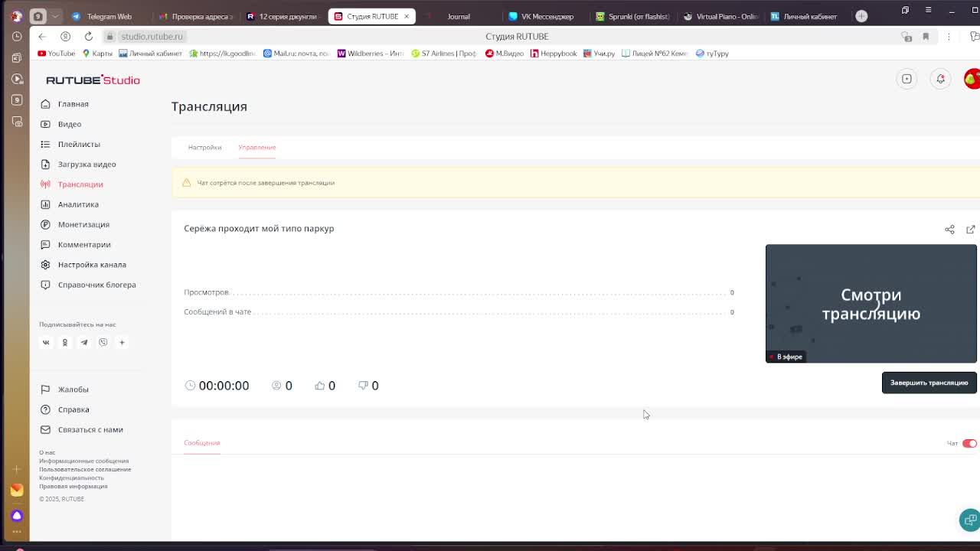Viewport: 980px width, 551px height.
Task: Open туТуру bookmark
Action: (712, 54)
